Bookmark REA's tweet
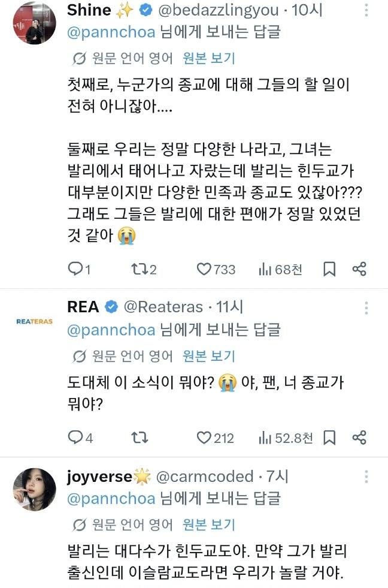This screenshot has height=588, width=388. coord(329,438)
